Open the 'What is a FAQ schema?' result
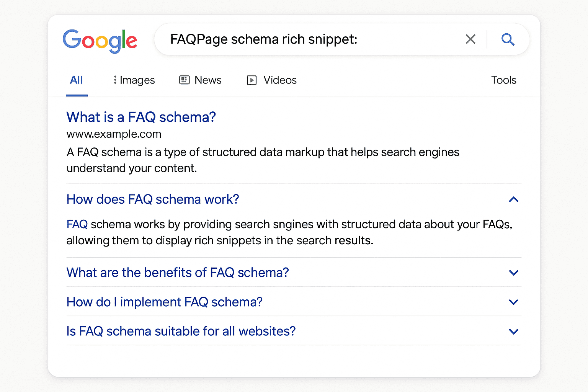The width and height of the screenshot is (588, 392). click(x=141, y=117)
